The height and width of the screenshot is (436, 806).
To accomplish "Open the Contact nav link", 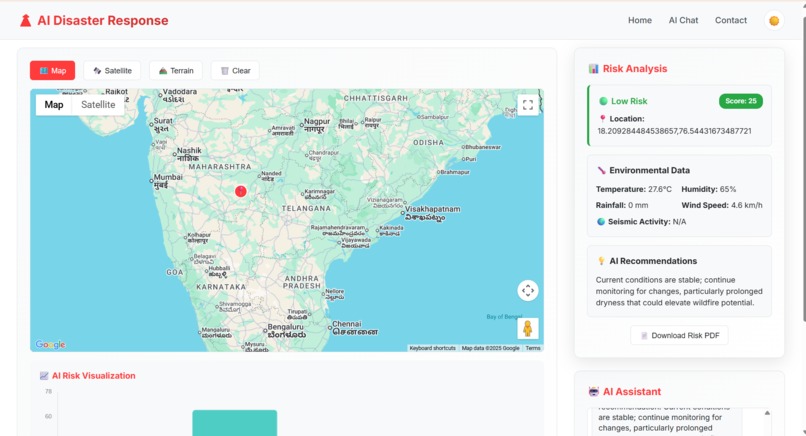I will pyautogui.click(x=730, y=20).
